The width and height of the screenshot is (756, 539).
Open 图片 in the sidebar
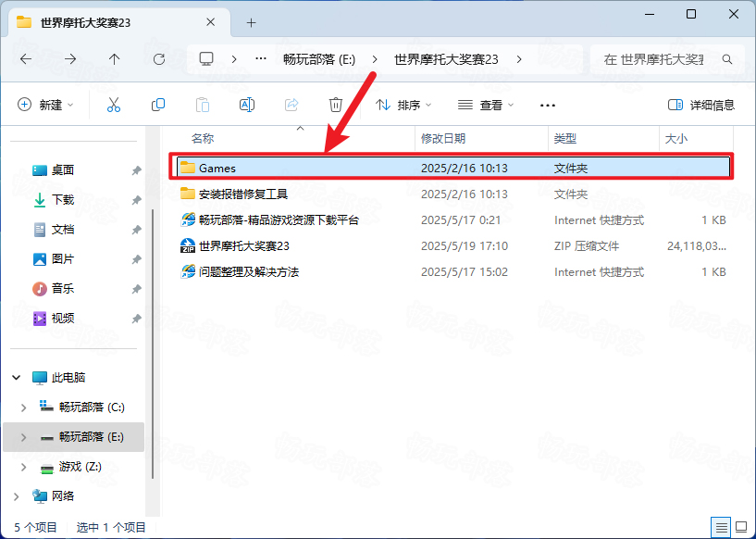coord(63,259)
